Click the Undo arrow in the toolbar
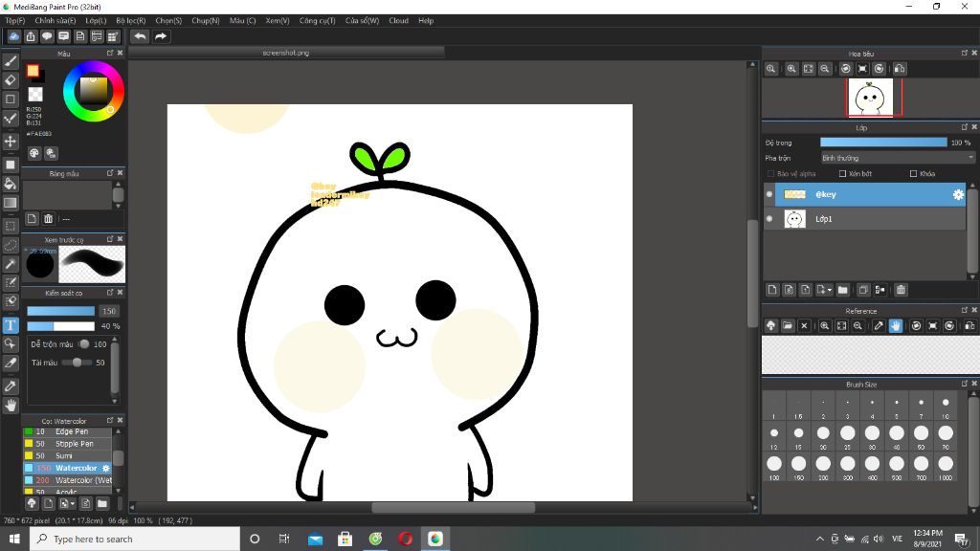This screenshot has width=980, height=551. tap(140, 36)
